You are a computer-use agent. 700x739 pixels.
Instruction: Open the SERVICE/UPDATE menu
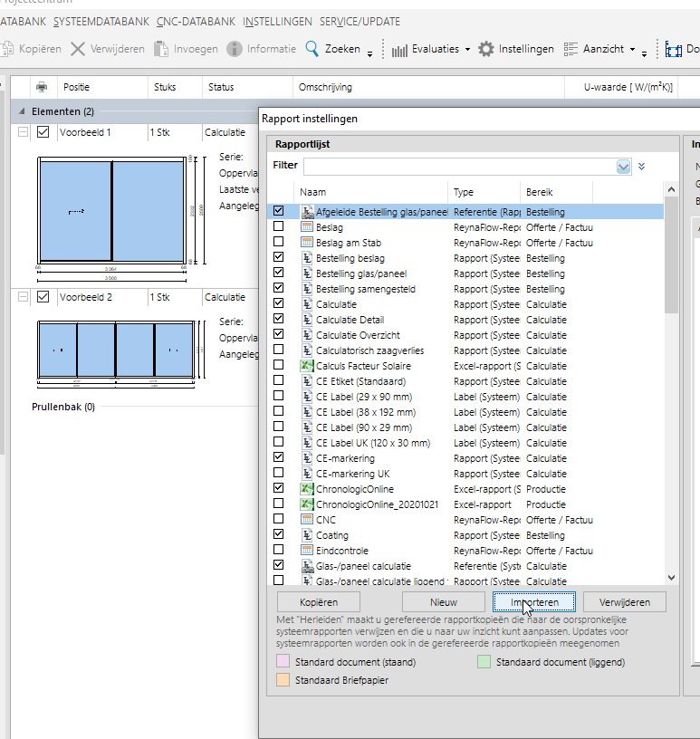pos(360,22)
